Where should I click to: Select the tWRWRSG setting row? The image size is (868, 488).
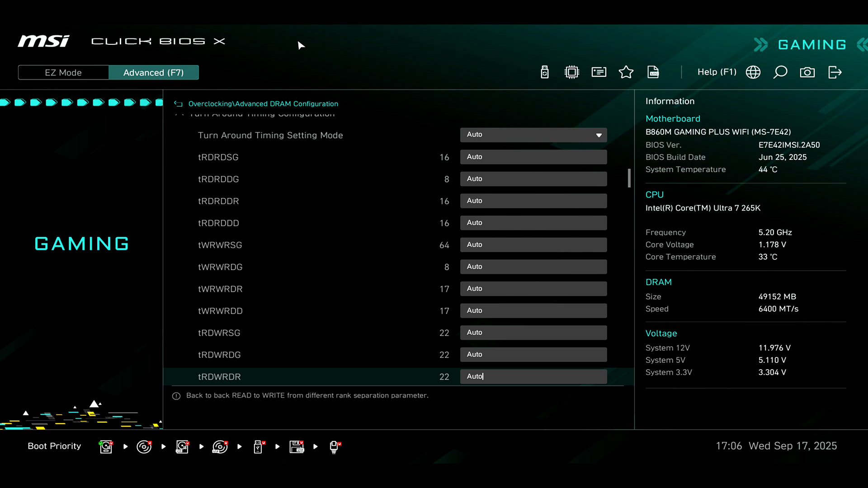220,245
